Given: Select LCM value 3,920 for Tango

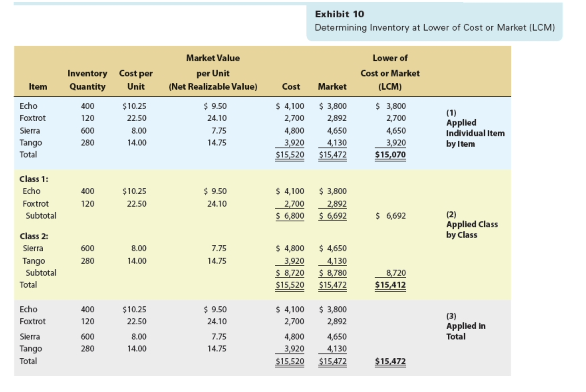Looking at the screenshot, I should [396, 143].
